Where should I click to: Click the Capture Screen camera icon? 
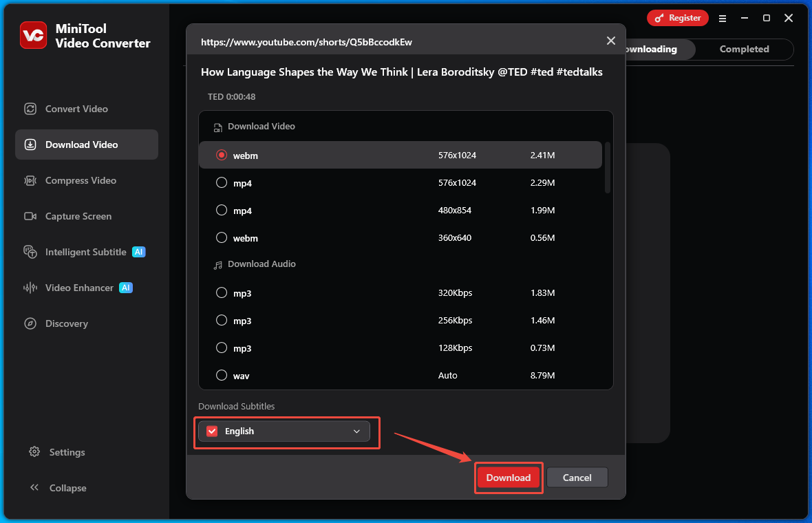[x=30, y=216]
